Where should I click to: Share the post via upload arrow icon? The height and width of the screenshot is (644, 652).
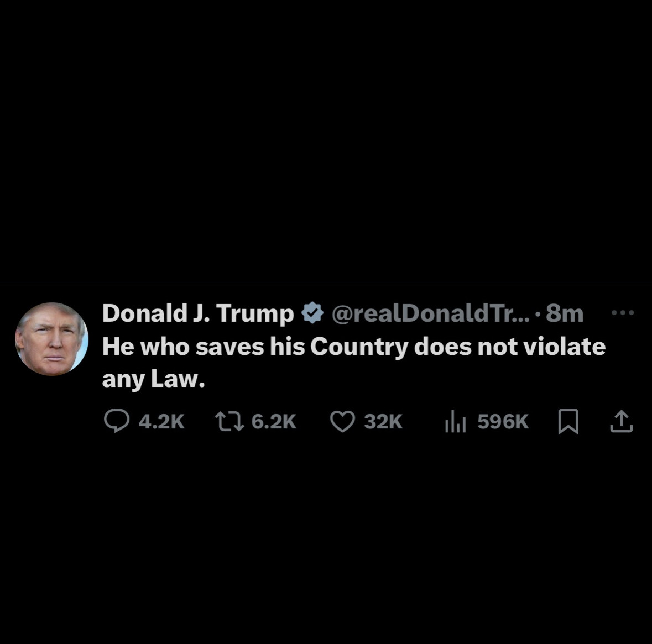coord(621,422)
